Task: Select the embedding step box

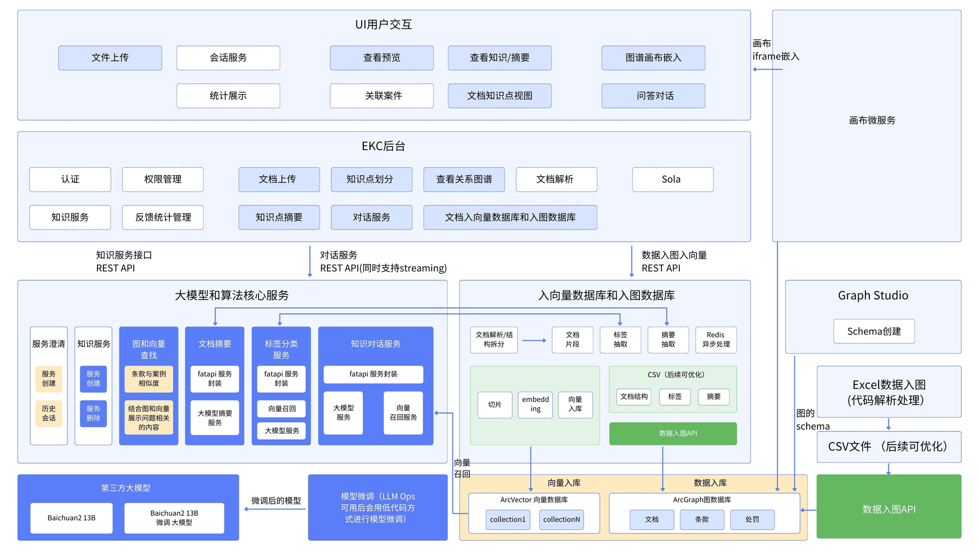Action: (x=535, y=404)
